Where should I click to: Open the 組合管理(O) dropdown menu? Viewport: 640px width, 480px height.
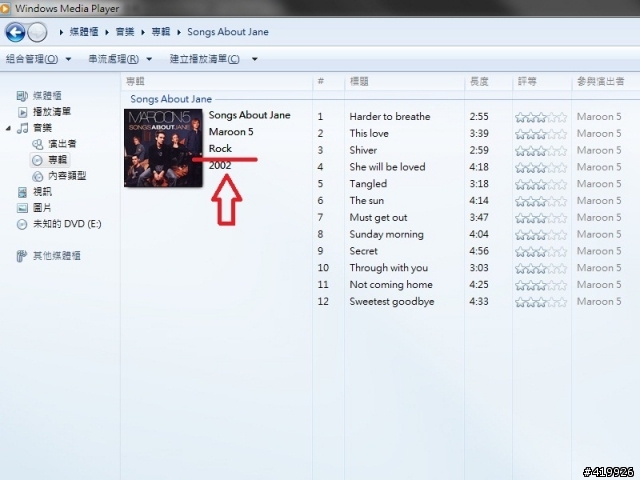click(x=38, y=59)
